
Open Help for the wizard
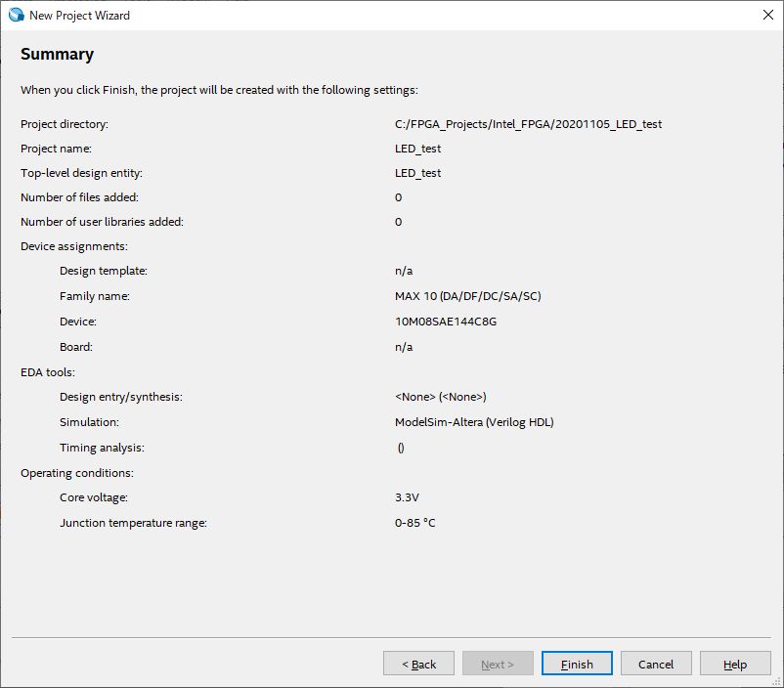point(735,664)
